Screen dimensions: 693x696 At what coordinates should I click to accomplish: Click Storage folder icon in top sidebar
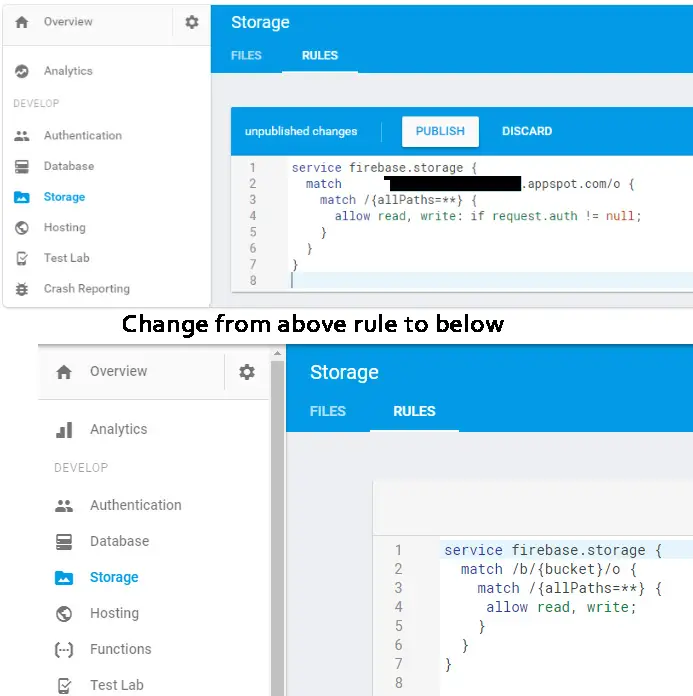tap(22, 197)
